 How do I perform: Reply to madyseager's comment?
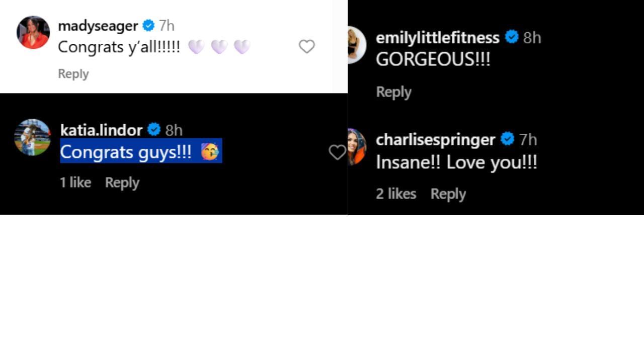click(x=73, y=74)
